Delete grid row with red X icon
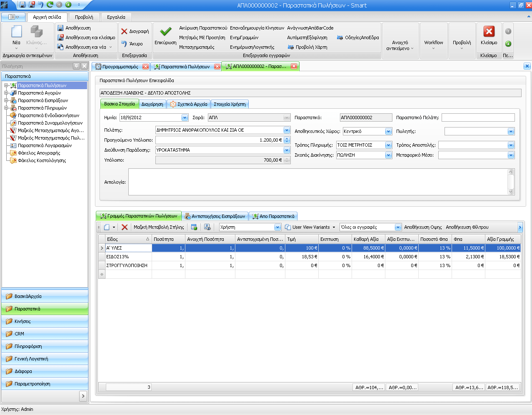The width and height of the screenshot is (532, 415). (x=125, y=227)
